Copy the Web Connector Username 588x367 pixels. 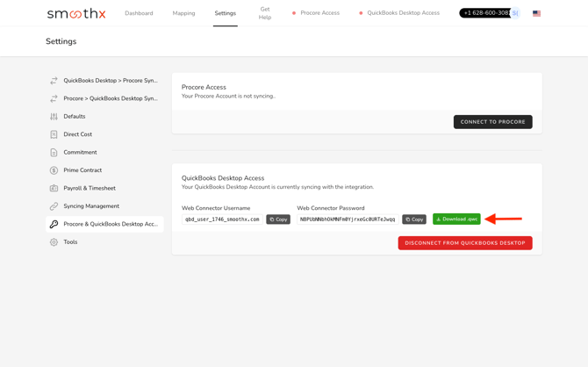coord(278,219)
